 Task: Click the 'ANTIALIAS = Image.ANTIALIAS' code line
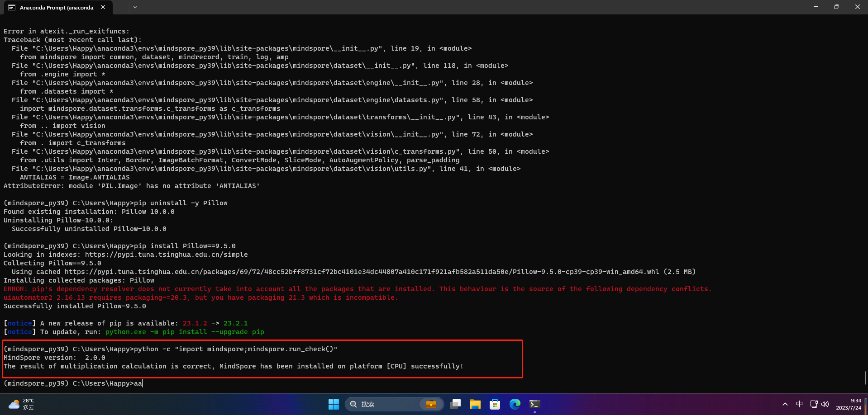click(75, 177)
